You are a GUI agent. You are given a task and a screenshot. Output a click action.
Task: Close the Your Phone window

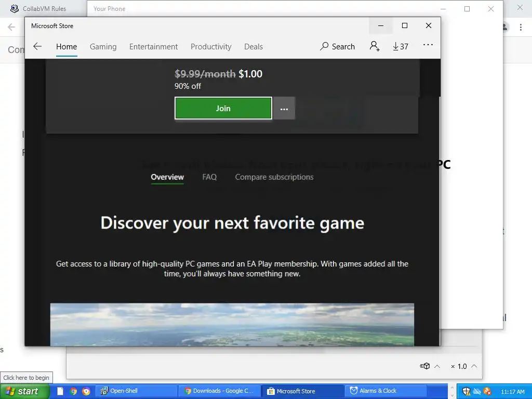[490, 9]
